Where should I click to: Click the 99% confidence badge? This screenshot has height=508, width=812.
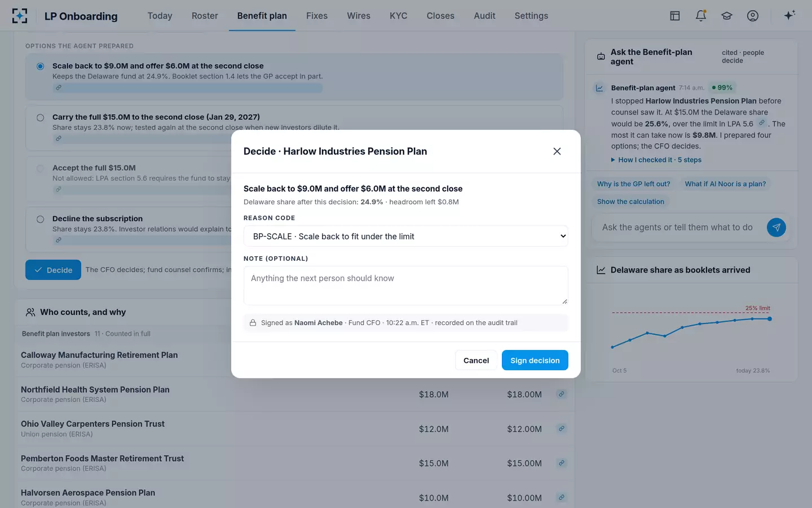point(722,87)
